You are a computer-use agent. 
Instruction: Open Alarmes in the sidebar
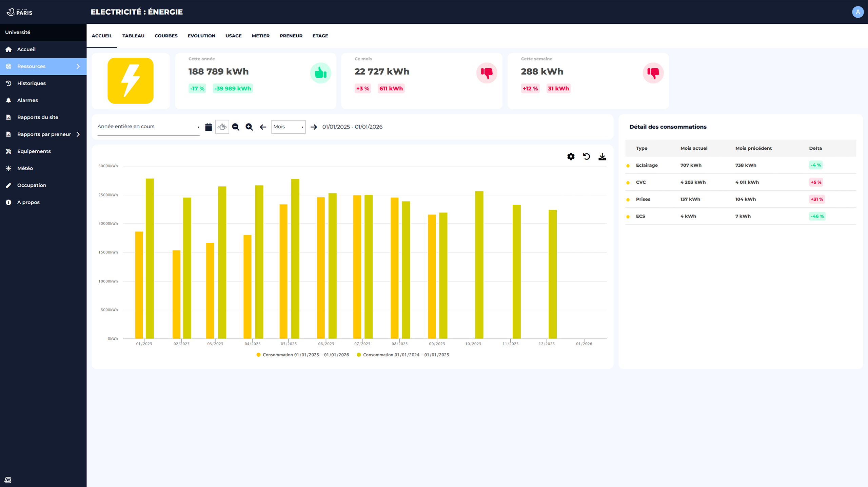pos(27,100)
